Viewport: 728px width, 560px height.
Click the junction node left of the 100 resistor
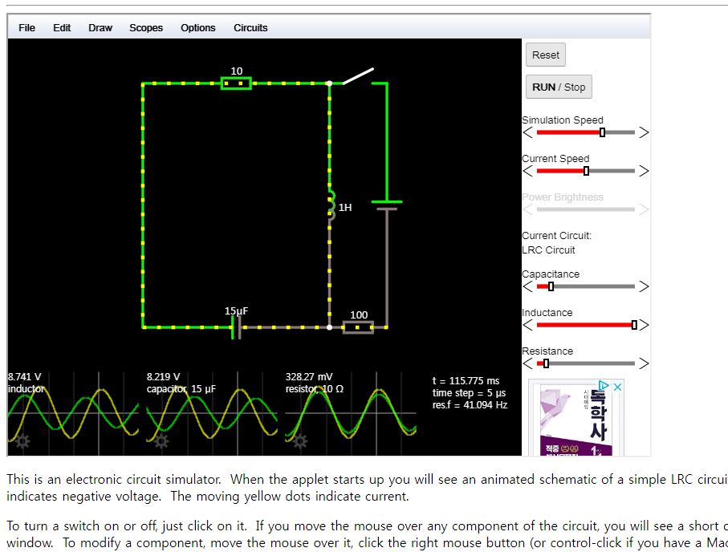tap(329, 327)
